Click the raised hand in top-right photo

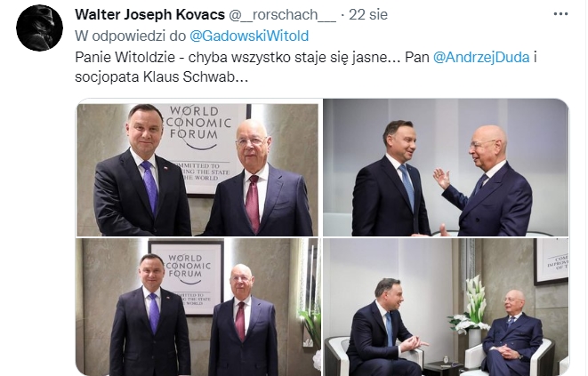click(441, 178)
